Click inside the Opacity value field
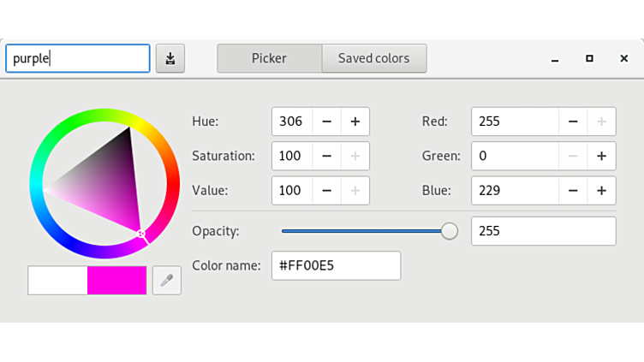 pyautogui.click(x=543, y=231)
